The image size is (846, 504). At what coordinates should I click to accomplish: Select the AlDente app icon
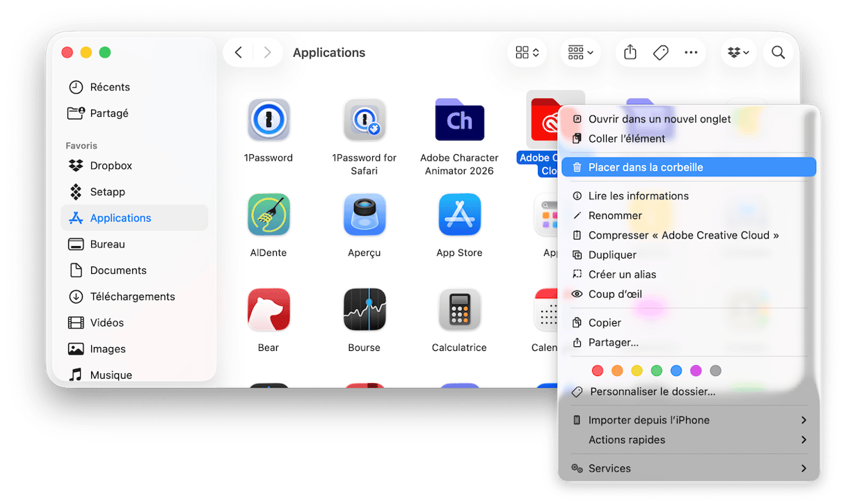(269, 215)
